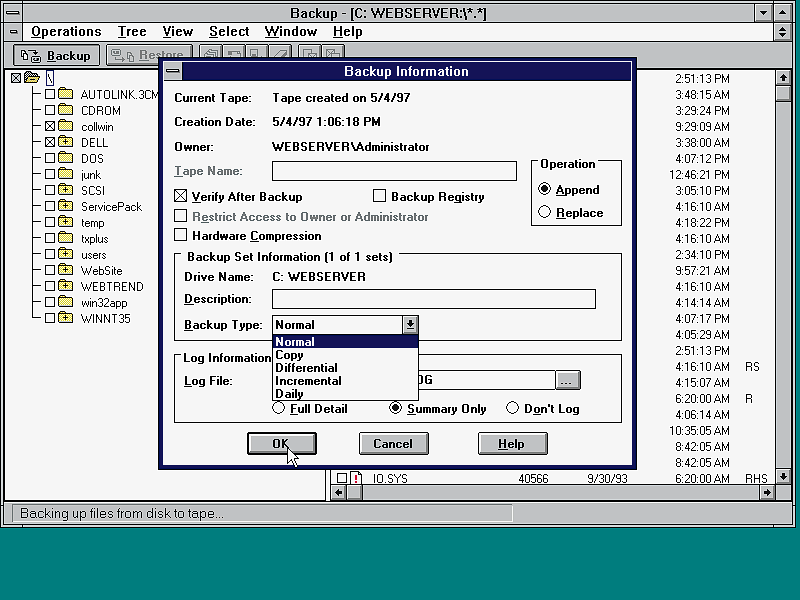Disable Verify After Backup checkbox
This screenshot has width=800, height=600.
[181, 197]
